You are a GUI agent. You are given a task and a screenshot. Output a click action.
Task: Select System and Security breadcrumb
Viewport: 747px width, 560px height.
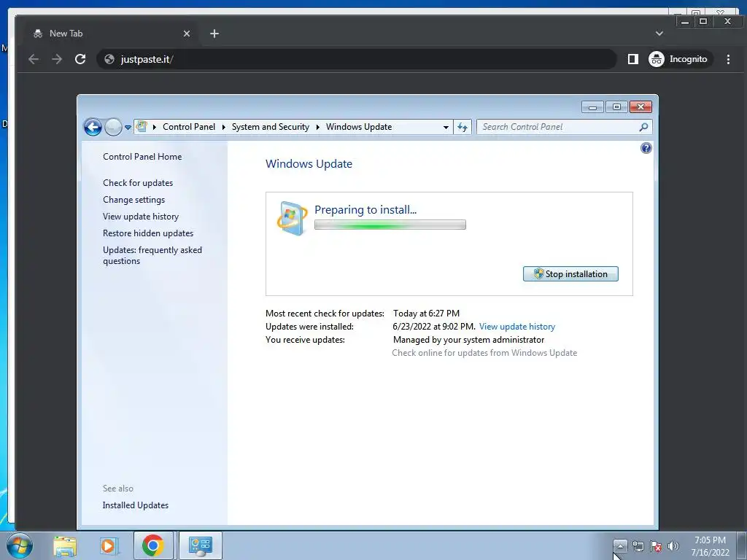tap(270, 127)
